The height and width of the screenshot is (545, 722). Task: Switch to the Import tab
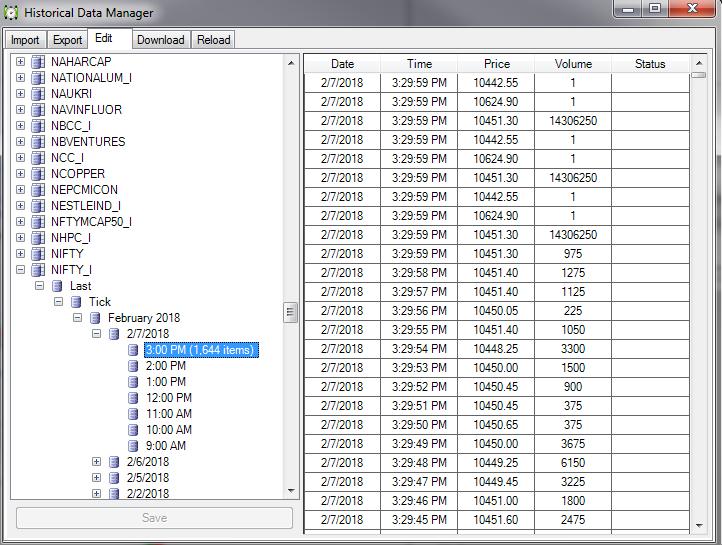click(x=25, y=40)
